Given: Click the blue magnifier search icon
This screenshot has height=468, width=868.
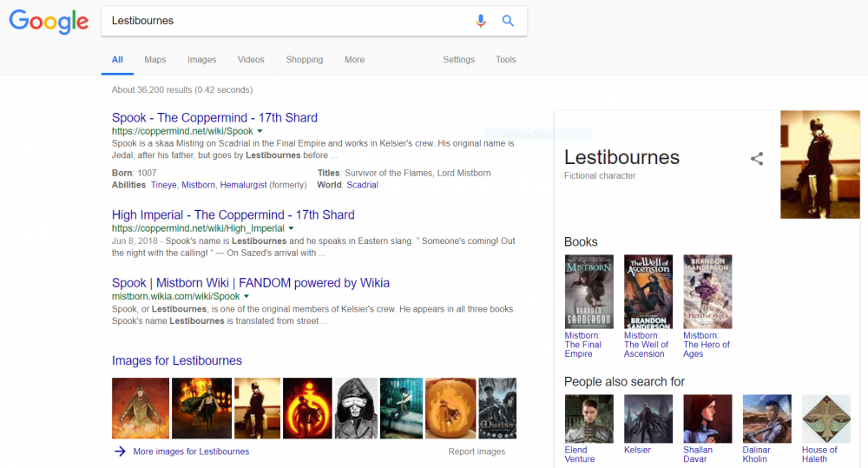Looking at the screenshot, I should [508, 21].
